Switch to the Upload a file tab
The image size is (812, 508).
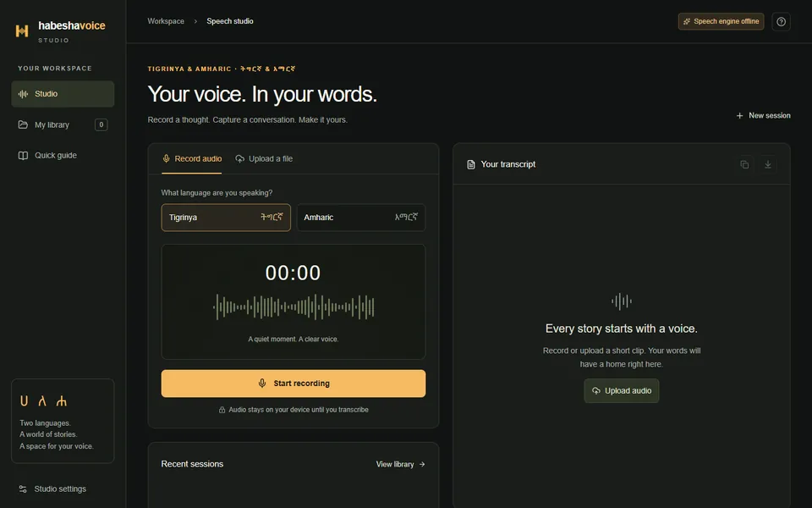[x=264, y=159]
